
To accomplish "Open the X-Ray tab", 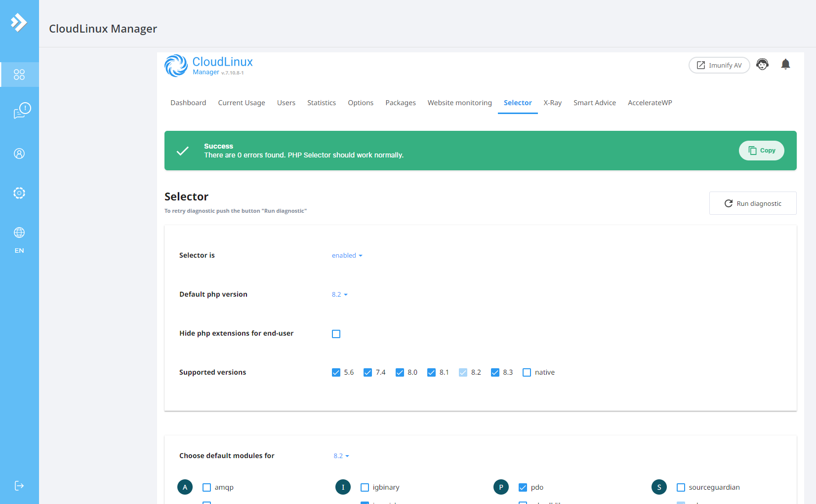I will [553, 103].
